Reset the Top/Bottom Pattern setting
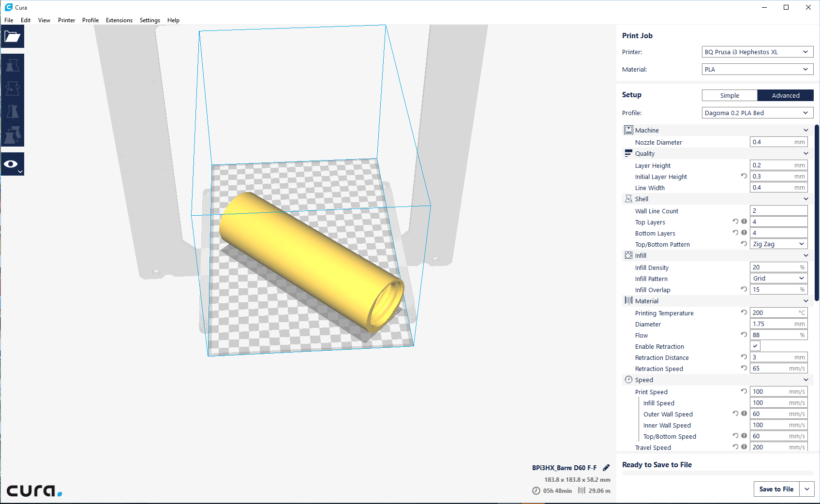 (x=744, y=244)
